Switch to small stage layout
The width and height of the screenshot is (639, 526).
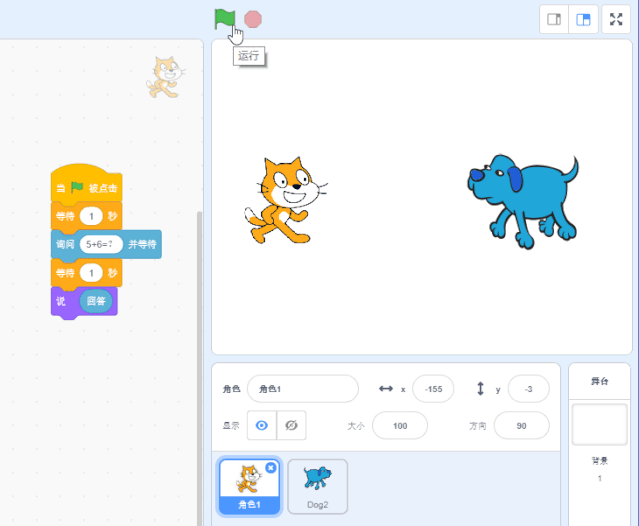coord(554,19)
